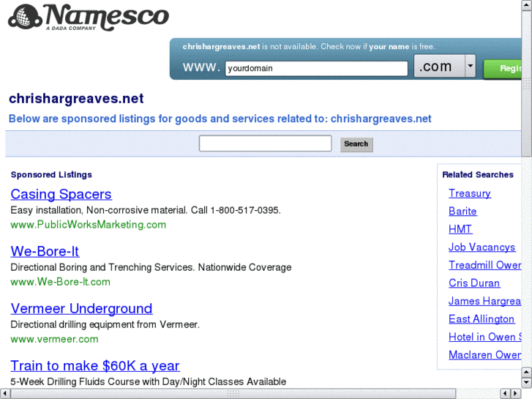Click the sponsored listings search box
This screenshot has height=399, width=532.
click(266, 143)
